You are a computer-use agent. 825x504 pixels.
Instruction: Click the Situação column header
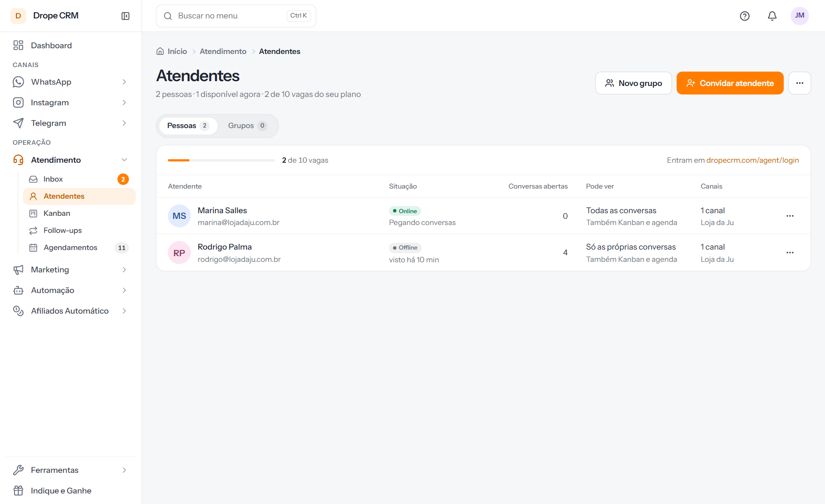tap(403, 186)
